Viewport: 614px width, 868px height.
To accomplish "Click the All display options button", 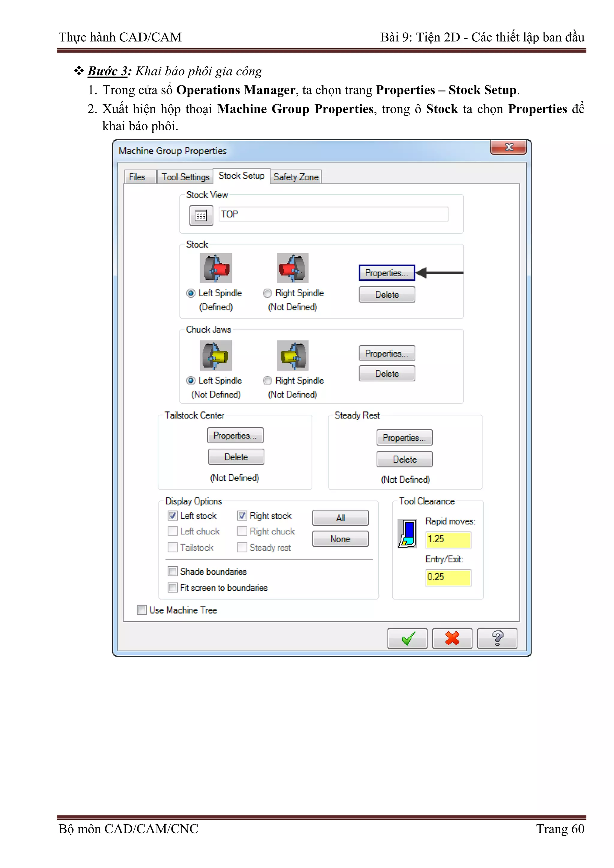I will pos(341,518).
